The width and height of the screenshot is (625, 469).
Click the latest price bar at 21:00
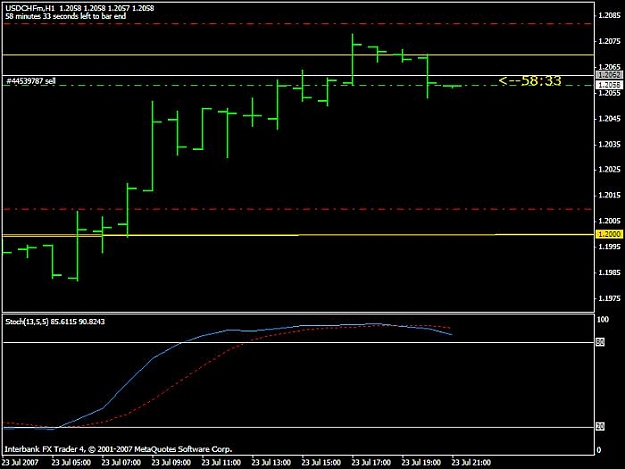coord(452,86)
